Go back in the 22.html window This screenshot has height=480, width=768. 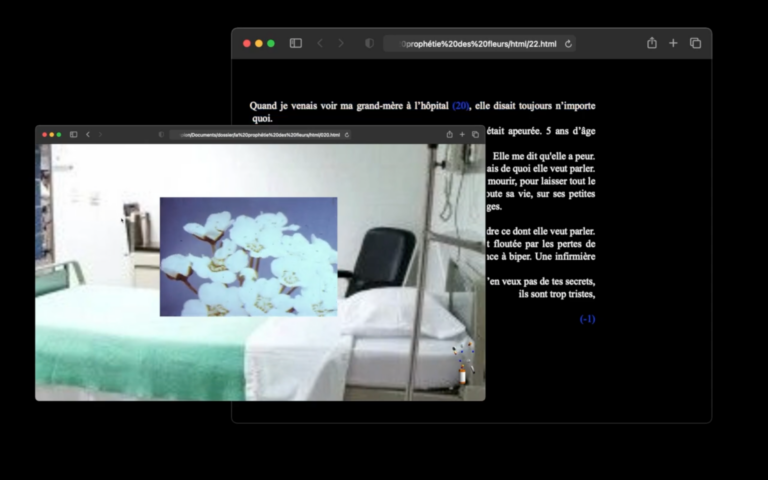(320, 43)
